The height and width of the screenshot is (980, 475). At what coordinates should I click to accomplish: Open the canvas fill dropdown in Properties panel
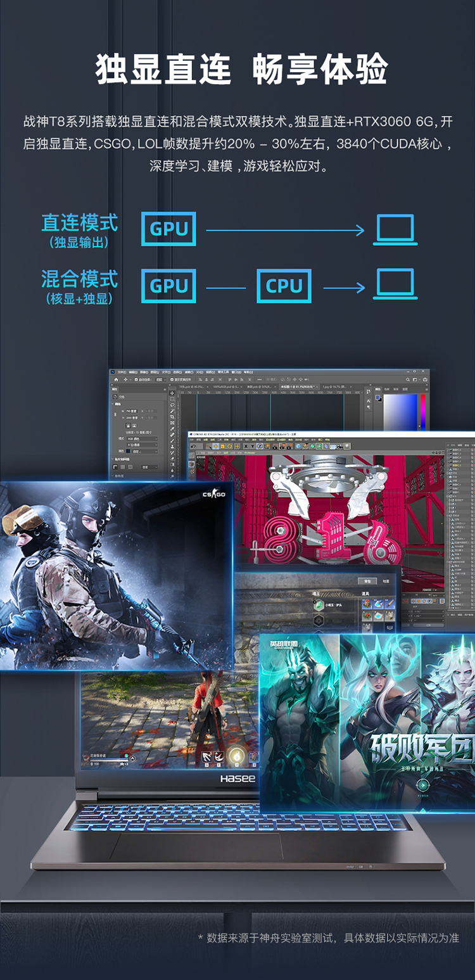144,451
